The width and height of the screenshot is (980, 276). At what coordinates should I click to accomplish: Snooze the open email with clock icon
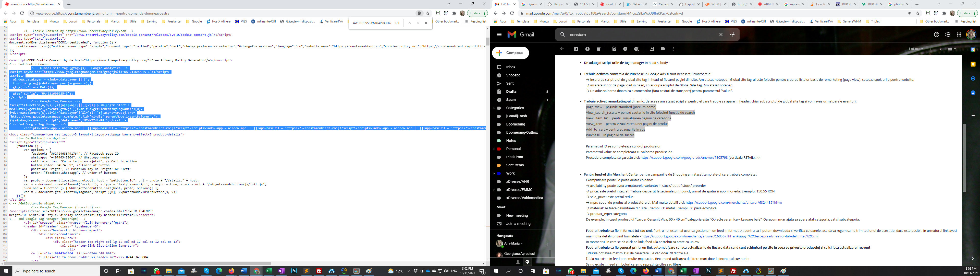(625, 49)
